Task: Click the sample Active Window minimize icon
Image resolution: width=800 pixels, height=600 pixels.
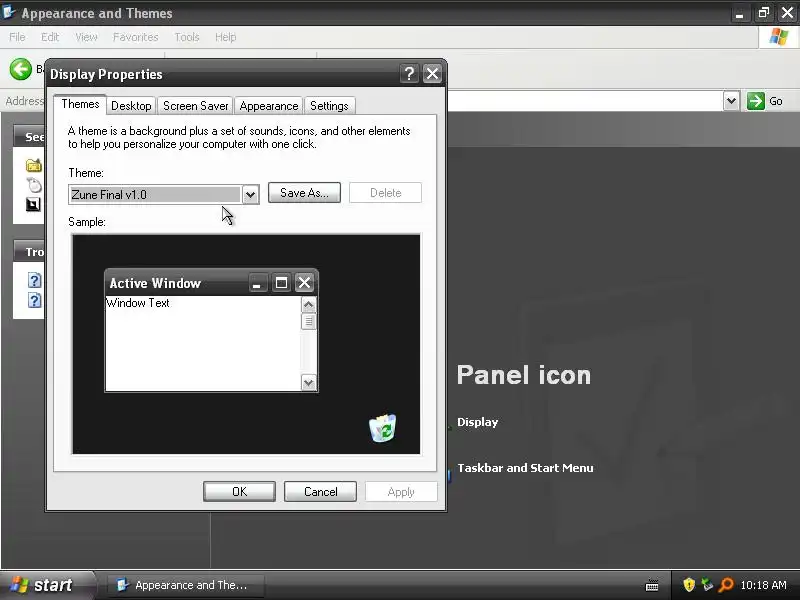Action: [257, 283]
